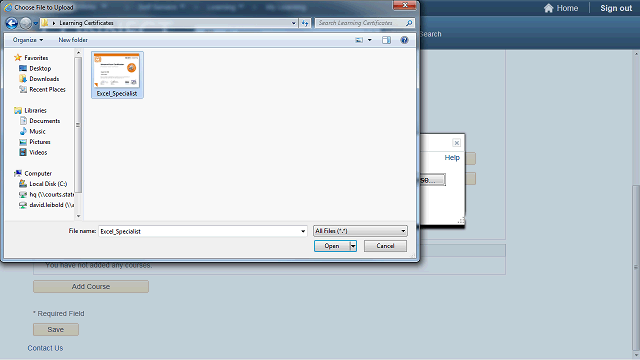The height and width of the screenshot is (360, 640).
Task: Open recent locations dropdown beside Forward arrow
Action: [x=36, y=23]
